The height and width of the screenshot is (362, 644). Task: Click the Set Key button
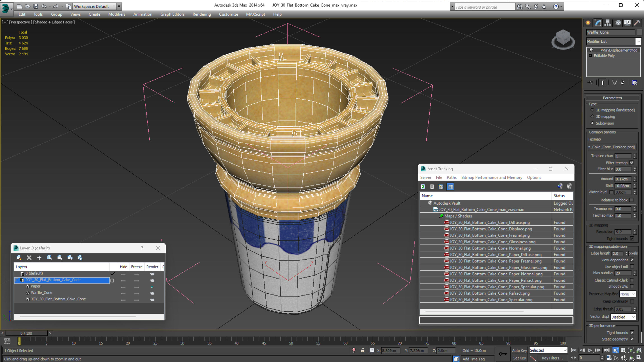[519, 358]
